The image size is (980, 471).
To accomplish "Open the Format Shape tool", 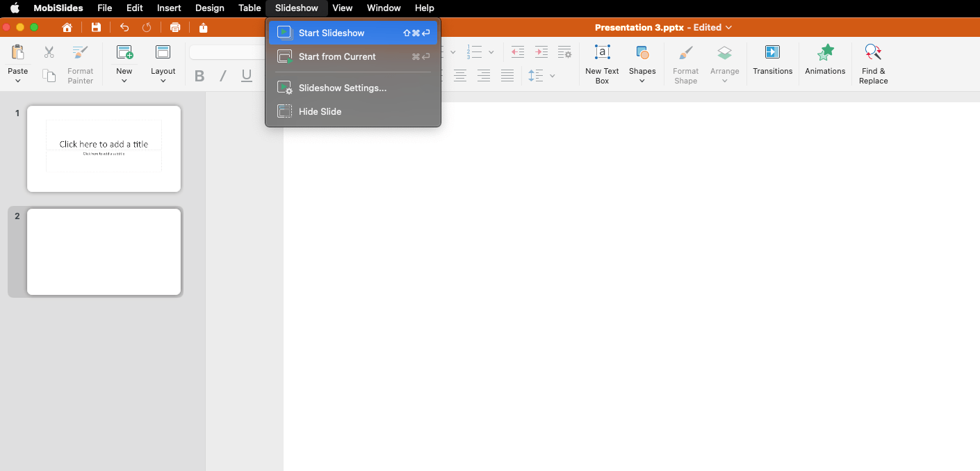I will click(686, 64).
